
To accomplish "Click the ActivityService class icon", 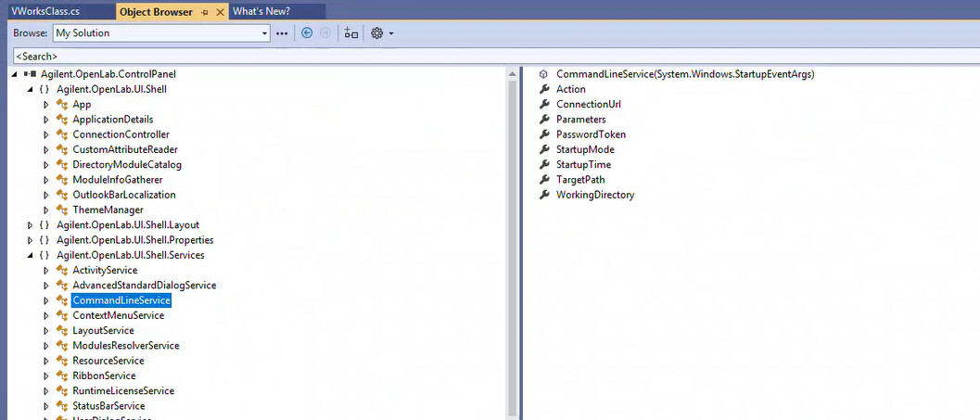I will coord(61,270).
